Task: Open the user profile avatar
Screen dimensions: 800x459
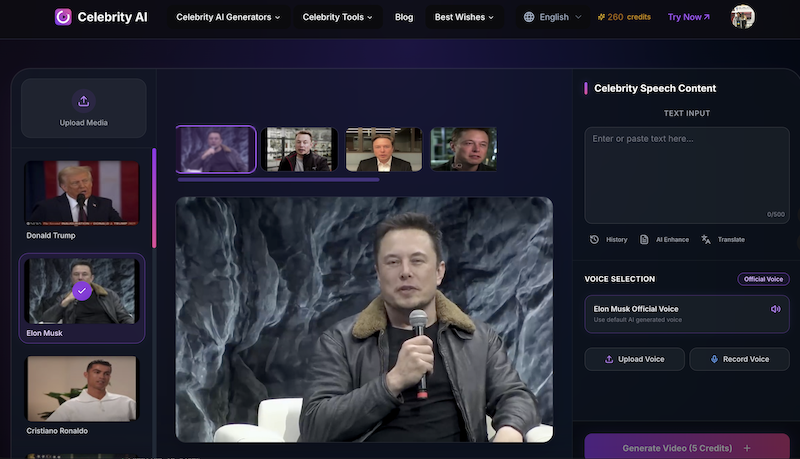Action: pos(742,17)
